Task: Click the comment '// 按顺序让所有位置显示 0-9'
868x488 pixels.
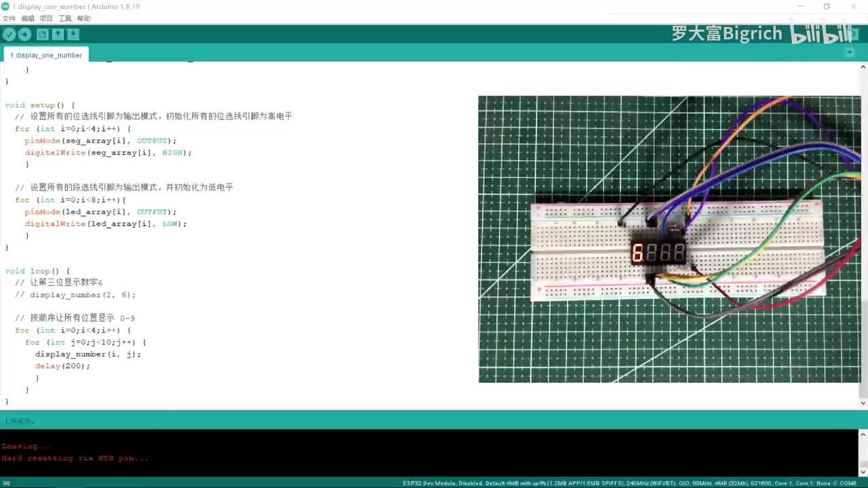Action: click(x=75, y=318)
